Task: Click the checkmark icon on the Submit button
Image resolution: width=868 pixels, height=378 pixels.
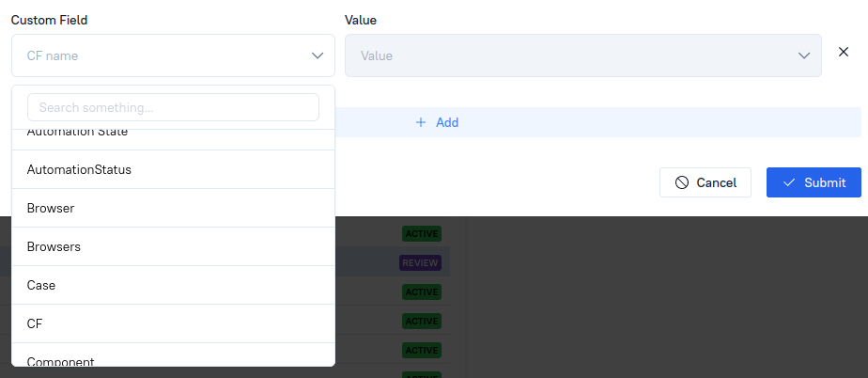Action: tap(789, 182)
